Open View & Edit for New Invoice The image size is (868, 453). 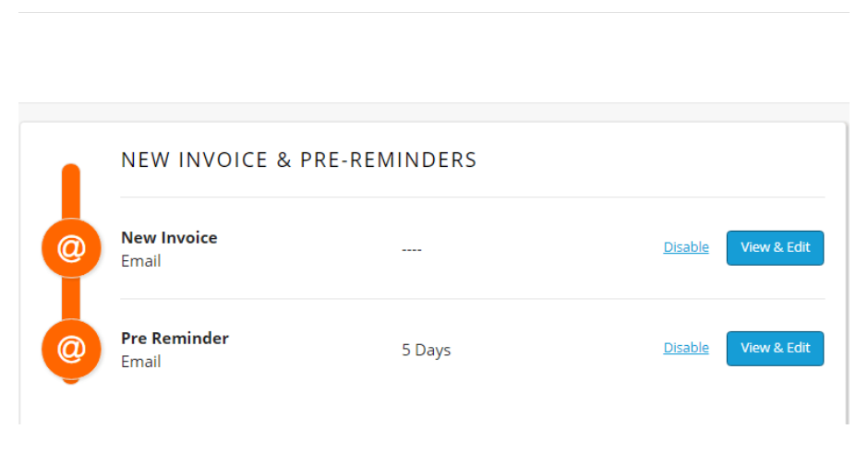[x=775, y=248]
